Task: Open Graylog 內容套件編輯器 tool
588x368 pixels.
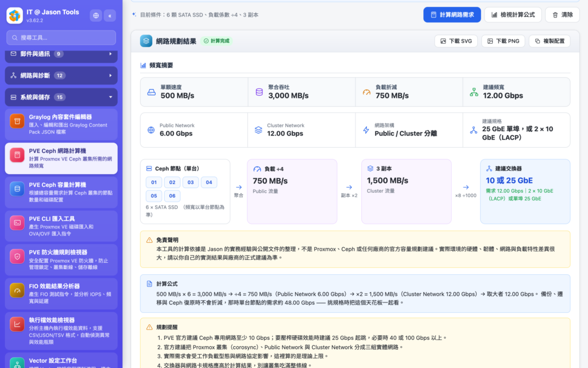Action: click(61, 124)
